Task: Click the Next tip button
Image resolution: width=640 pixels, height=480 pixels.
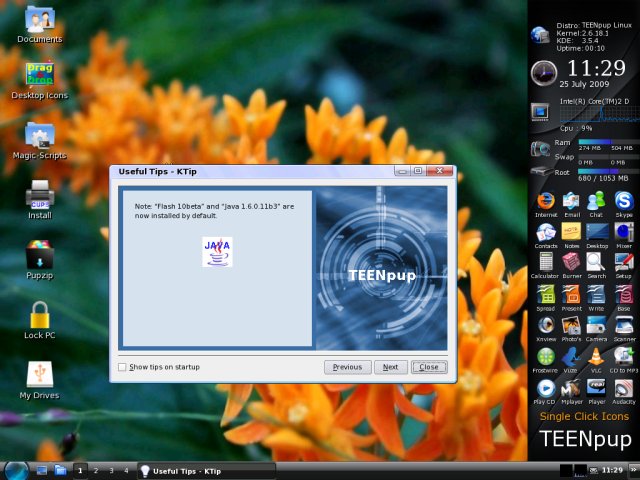Action: pos(390,367)
